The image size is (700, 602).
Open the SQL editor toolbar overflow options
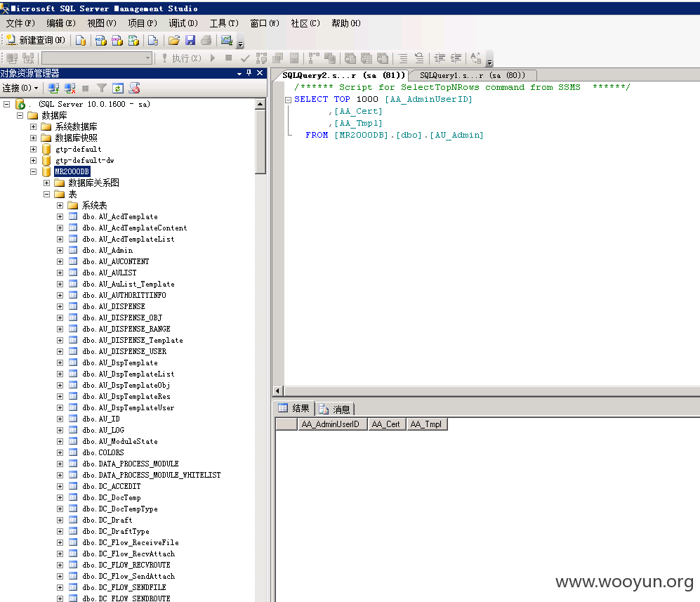490,59
